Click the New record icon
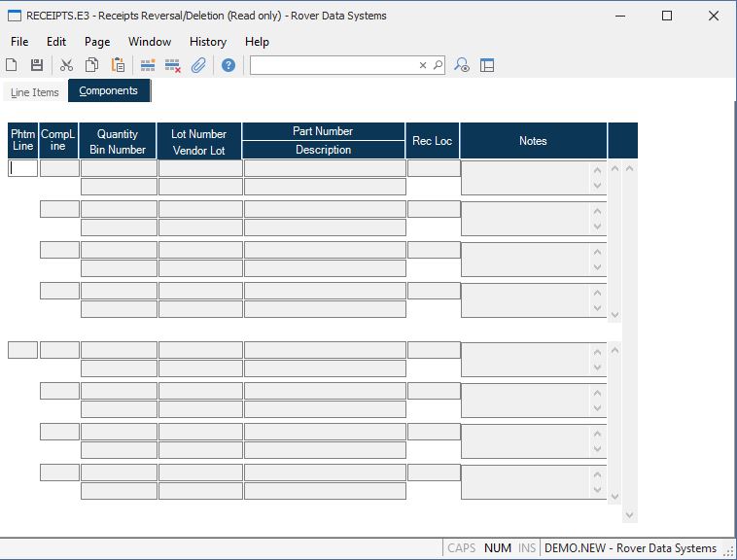The image size is (737, 560). 12,65
